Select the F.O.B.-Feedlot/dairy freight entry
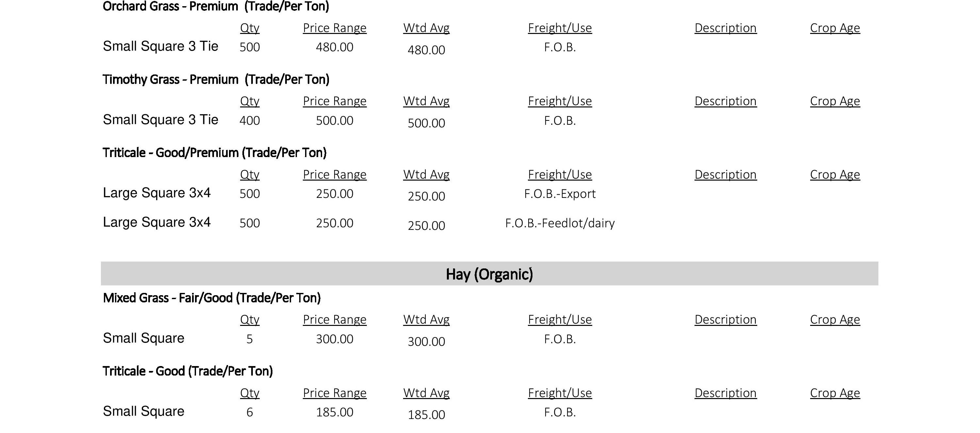The image size is (980, 433). tap(560, 223)
